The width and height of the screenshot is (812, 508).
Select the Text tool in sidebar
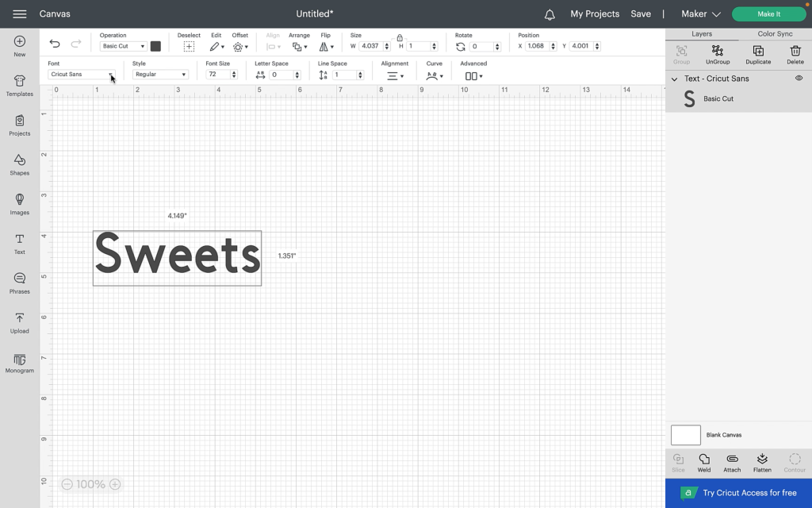(x=20, y=243)
